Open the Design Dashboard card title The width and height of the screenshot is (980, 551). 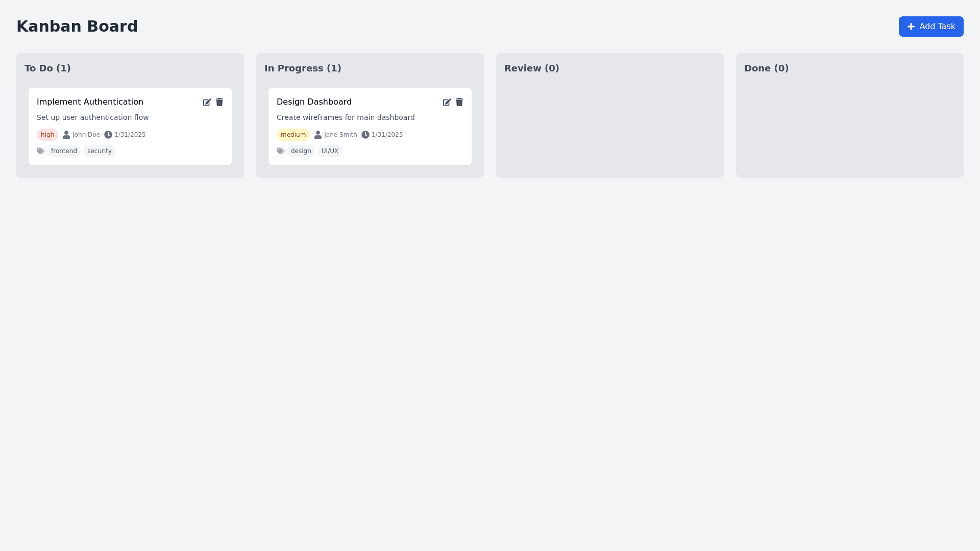[314, 102]
